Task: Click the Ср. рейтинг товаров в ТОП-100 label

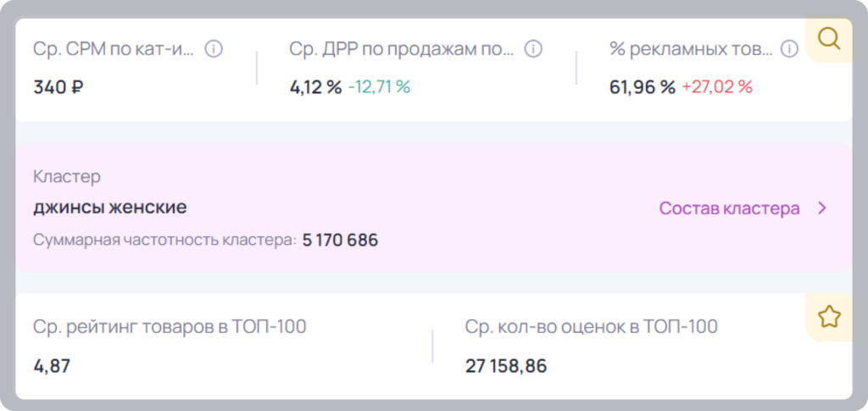Action: (170, 327)
